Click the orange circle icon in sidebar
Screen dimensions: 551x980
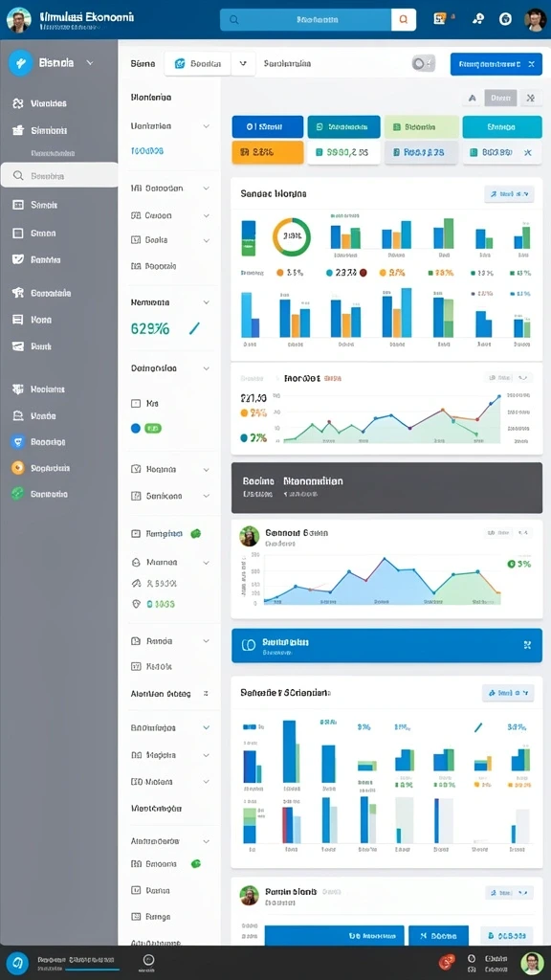[x=18, y=467]
